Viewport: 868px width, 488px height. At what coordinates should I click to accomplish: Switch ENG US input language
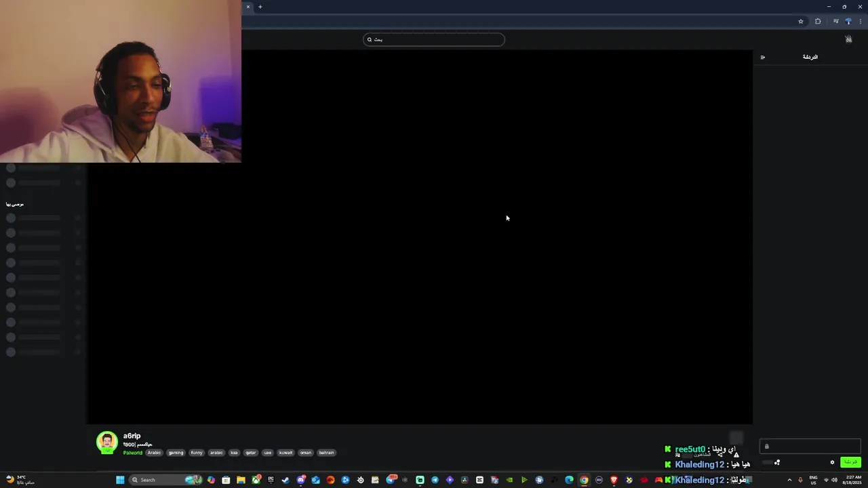(x=813, y=480)
